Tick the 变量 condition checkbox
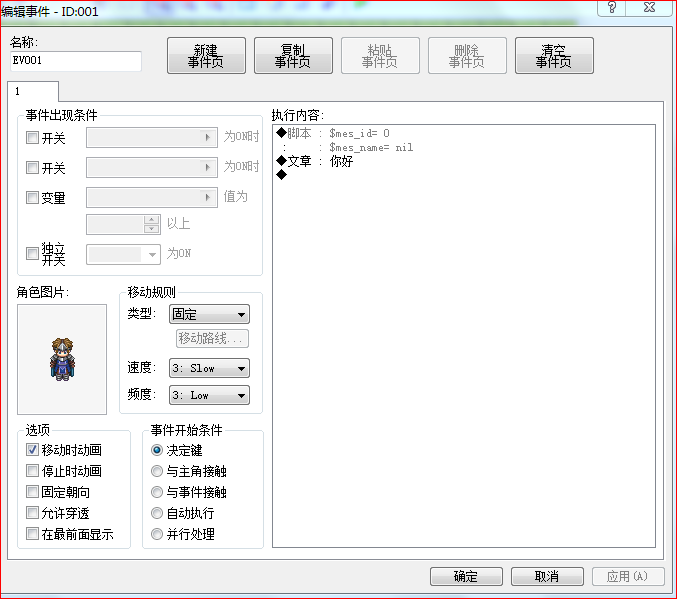Screen dimensions: 677x599 point(32,197)
